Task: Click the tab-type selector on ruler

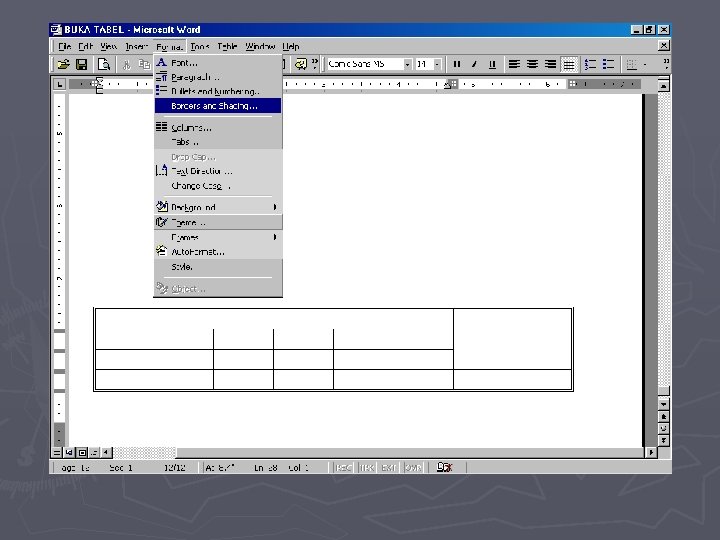Action: [59, 84]
